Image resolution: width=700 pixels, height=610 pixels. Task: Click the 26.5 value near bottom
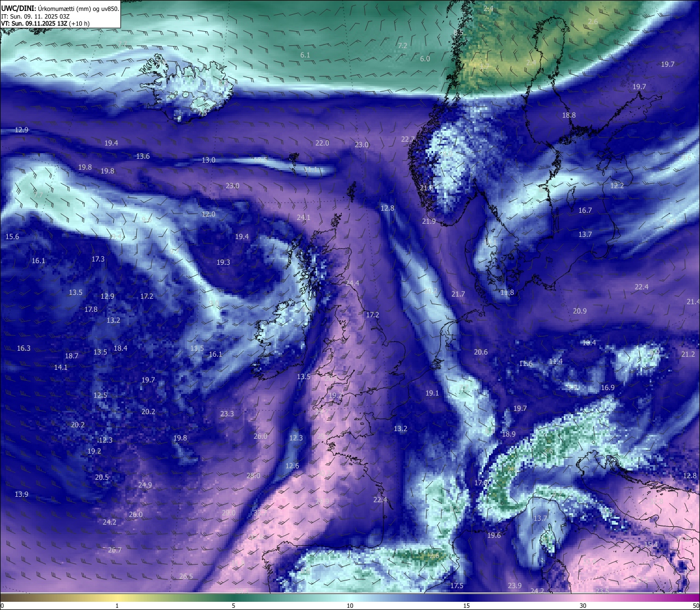point(186,577)
